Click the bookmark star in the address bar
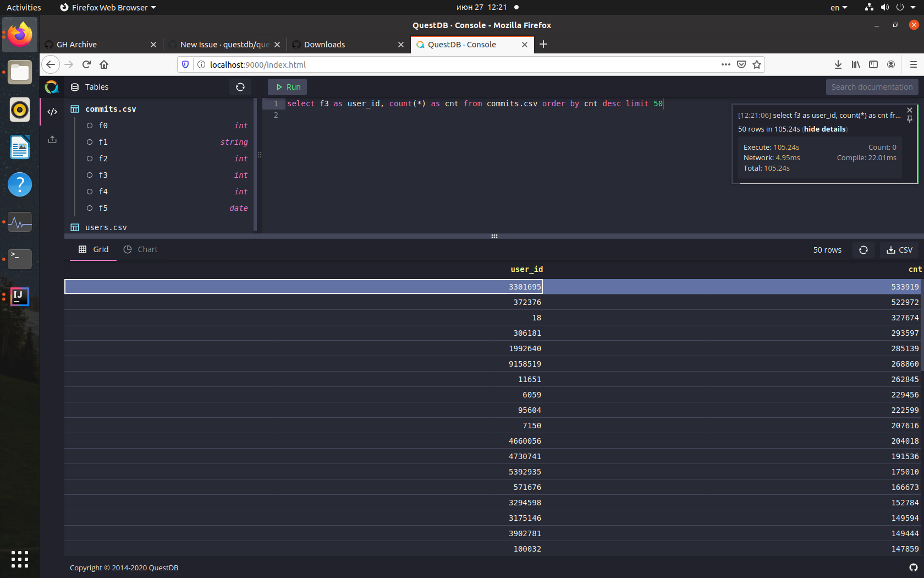This screenshot has height=578, width=924. [757, 64]
